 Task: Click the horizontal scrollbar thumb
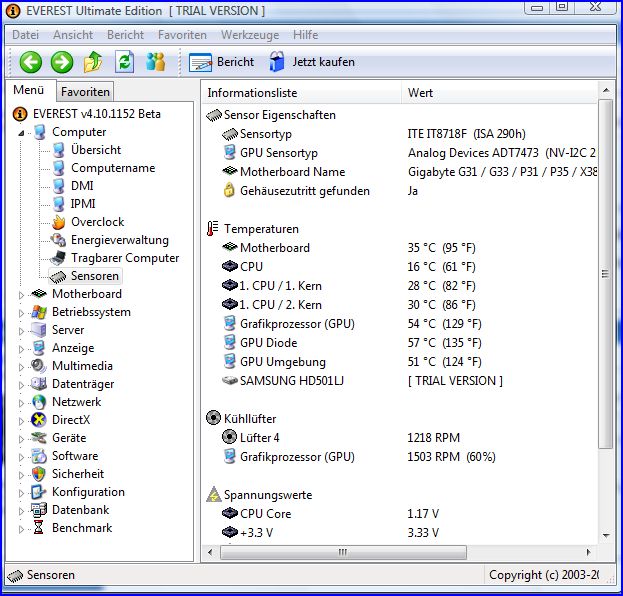click(x=343, y=552)
